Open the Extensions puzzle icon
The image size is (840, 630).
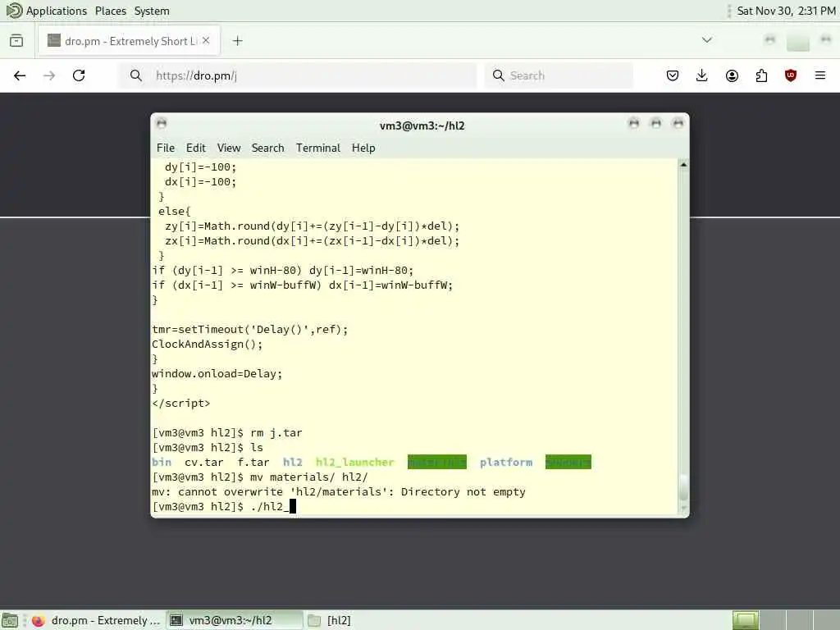(761, 75)
